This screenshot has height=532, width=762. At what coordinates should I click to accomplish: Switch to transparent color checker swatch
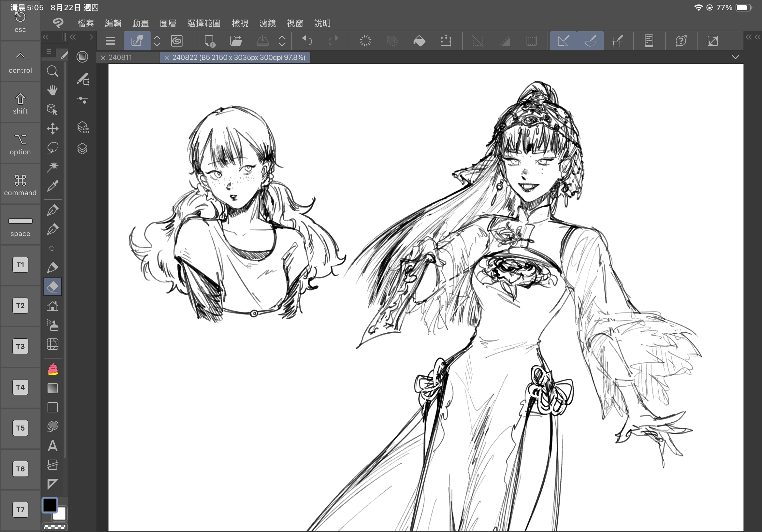(55, 526)
